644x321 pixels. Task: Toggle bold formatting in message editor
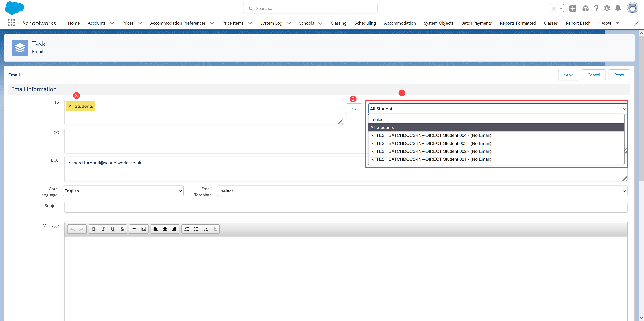[94, 229]
